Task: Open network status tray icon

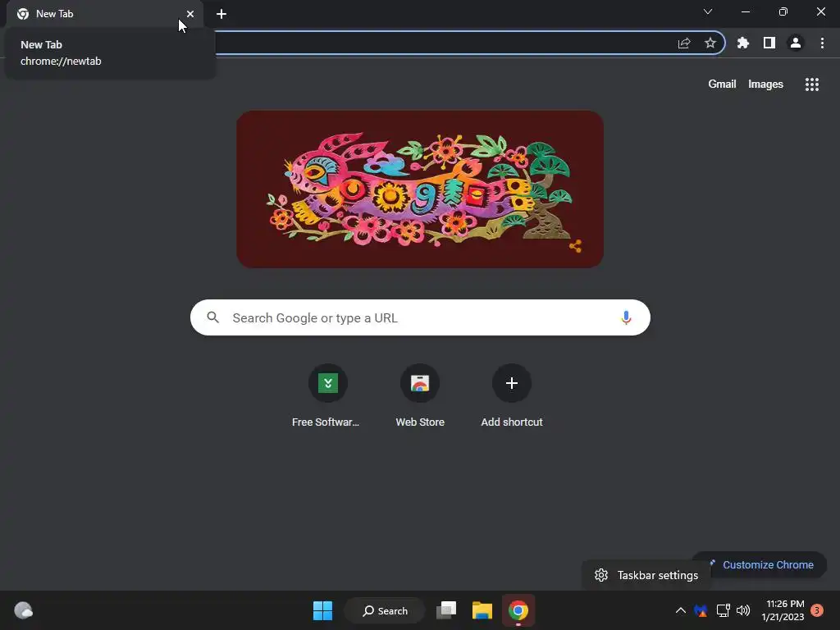Action: tap(724, 610)
